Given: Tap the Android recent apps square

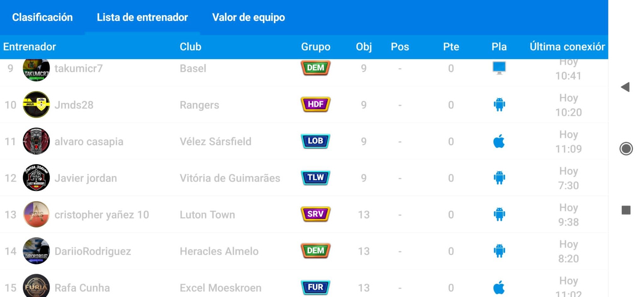Looking at the screenshot, I should point(626,210).
